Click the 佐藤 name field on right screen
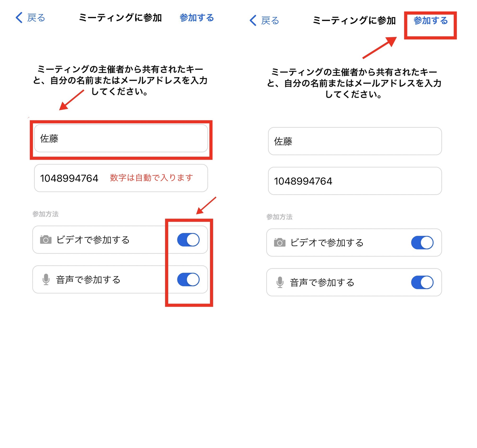 click(x=355, y=141)
